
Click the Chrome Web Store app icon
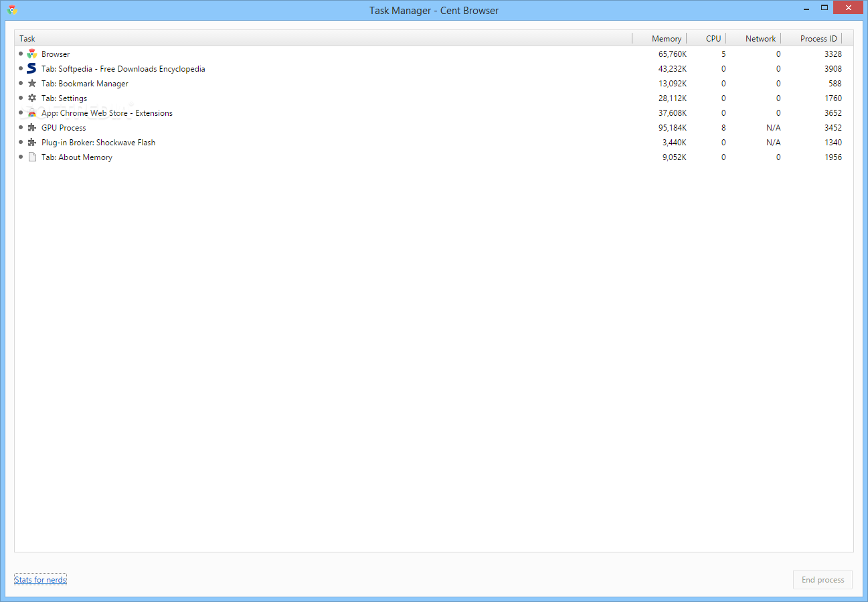tap(31, 113)
